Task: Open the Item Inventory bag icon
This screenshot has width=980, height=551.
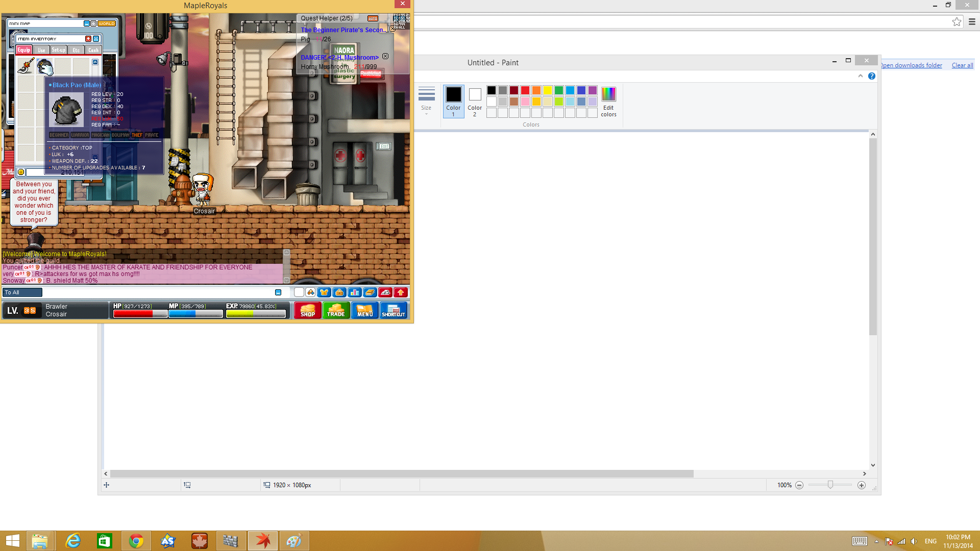Action: click(338, 292)
